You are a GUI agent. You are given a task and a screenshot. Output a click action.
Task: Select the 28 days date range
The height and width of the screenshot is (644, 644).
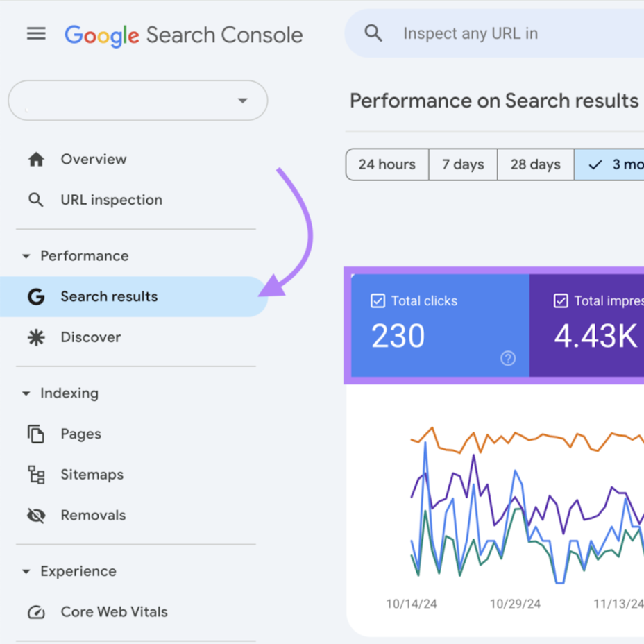click(535, 164)
